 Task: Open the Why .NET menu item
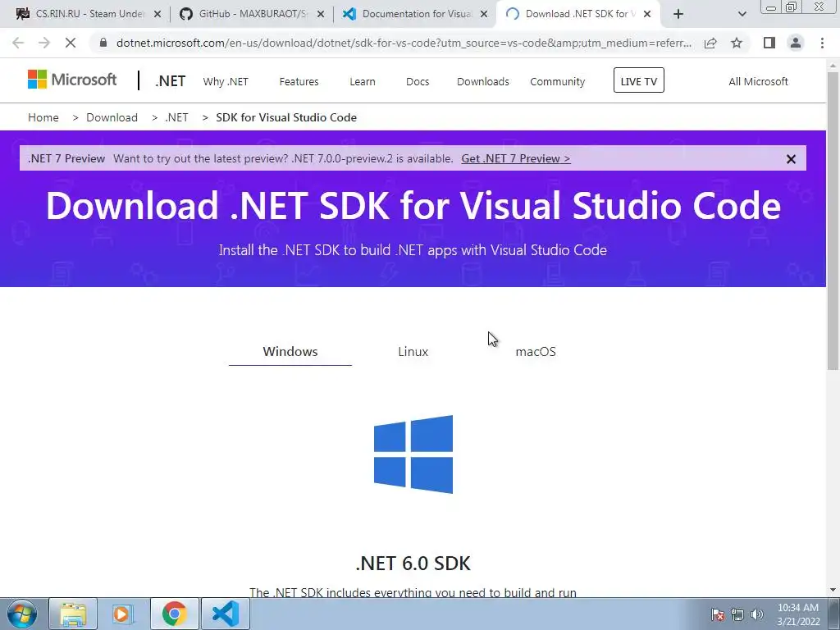click(x=226, y=81)
